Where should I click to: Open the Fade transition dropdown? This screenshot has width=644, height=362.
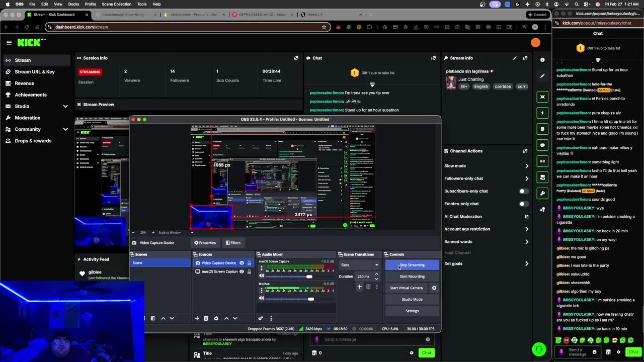360,265
